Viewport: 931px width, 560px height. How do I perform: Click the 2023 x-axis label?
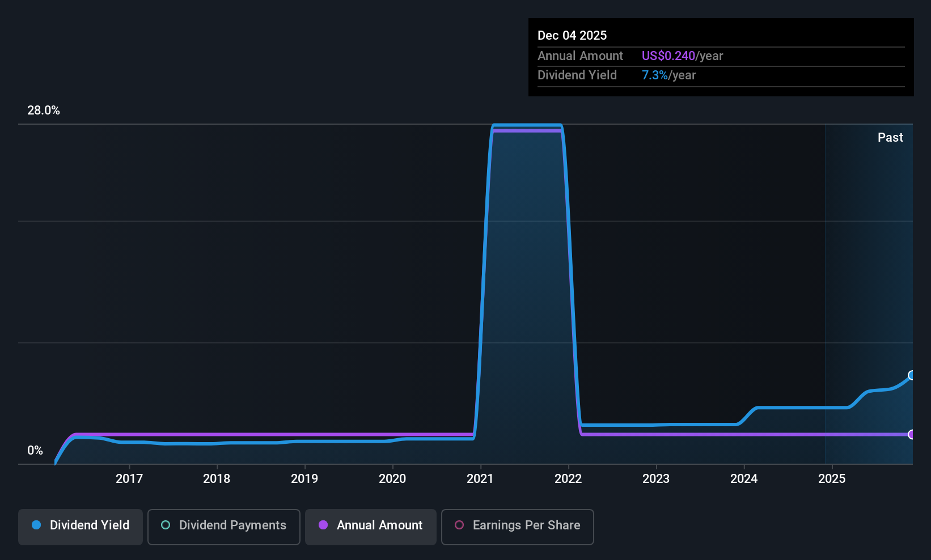pos(656,479)
